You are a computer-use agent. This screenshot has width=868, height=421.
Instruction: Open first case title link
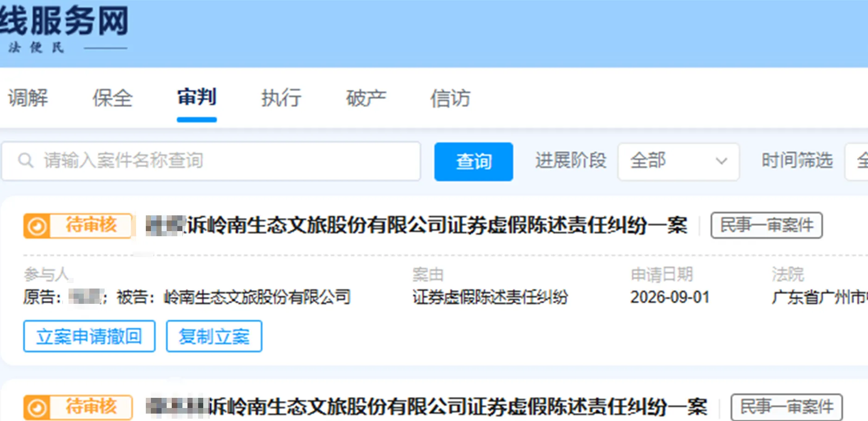point(417,226)
